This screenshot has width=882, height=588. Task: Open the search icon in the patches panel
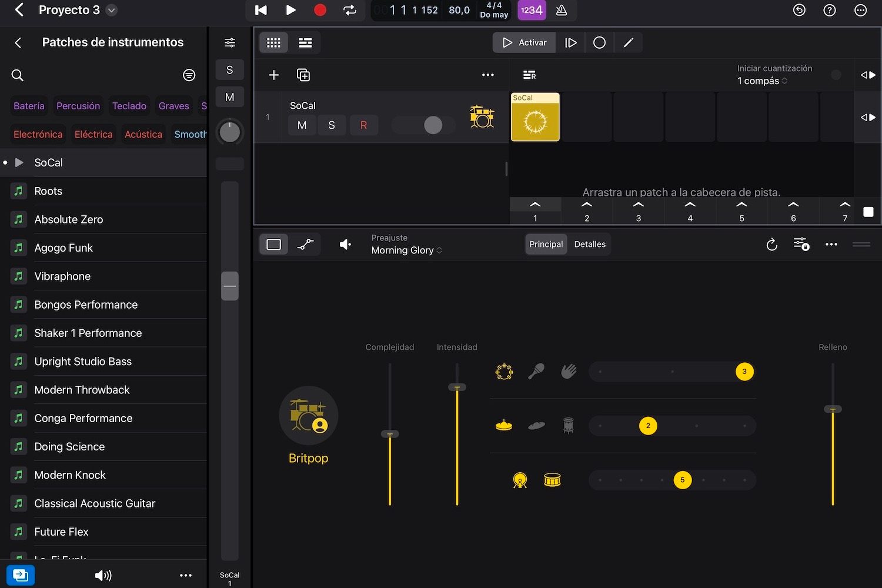[x=17, y=75]
